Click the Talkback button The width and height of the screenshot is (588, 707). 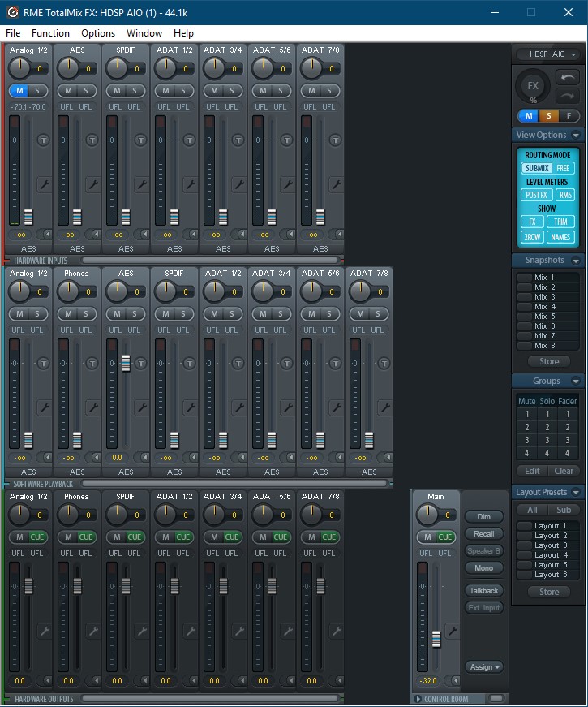click(484, 591)
